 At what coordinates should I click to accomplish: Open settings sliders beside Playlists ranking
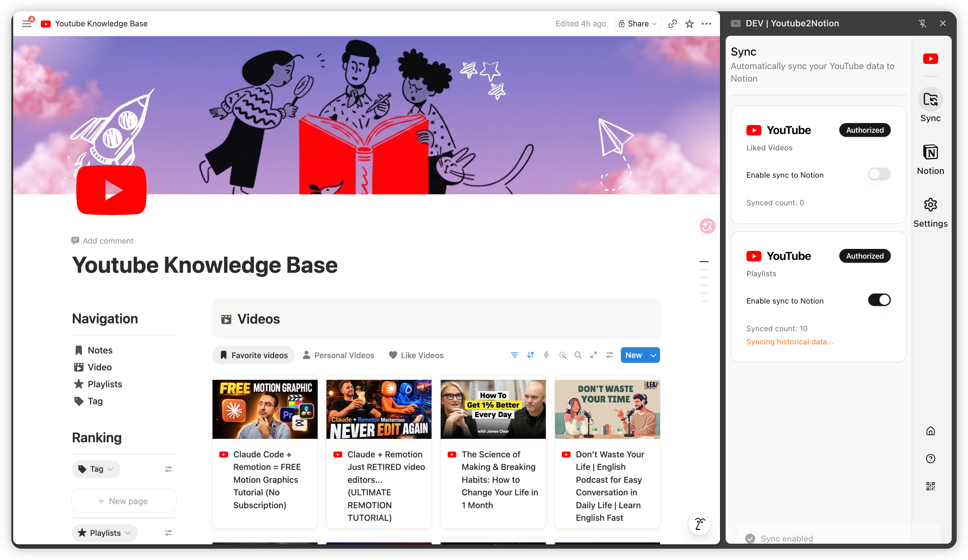168,533
